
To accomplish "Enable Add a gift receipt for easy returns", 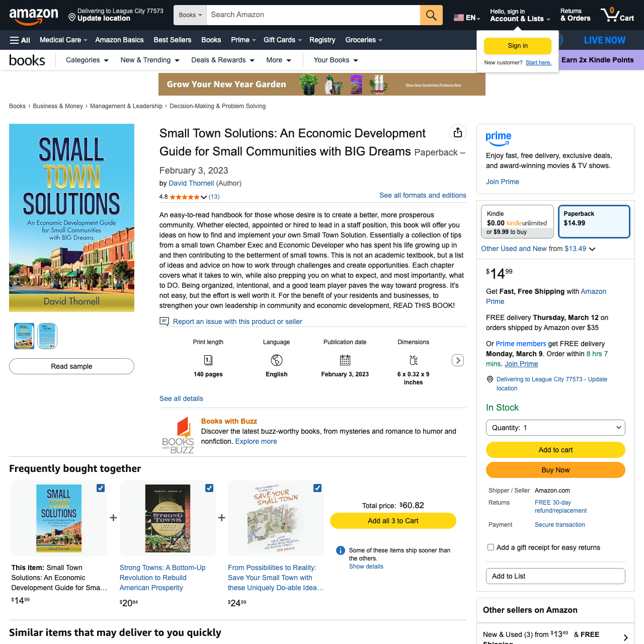I will 491,547.
